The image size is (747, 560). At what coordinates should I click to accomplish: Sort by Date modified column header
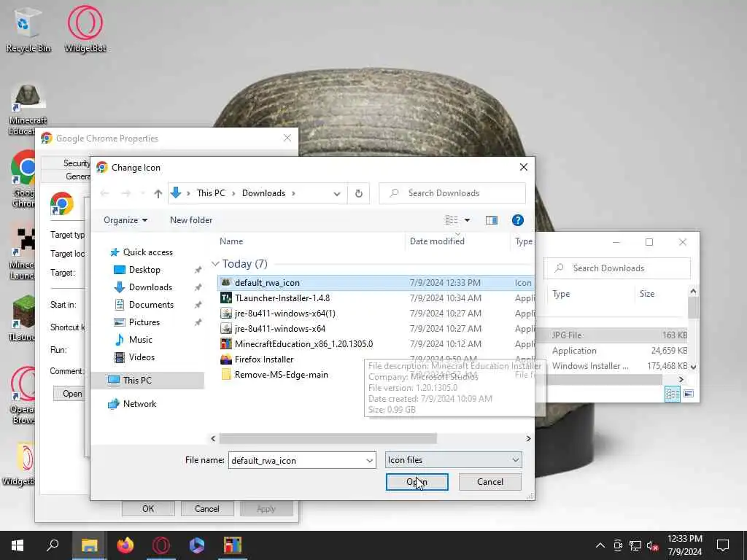click(x=437, y=241)
